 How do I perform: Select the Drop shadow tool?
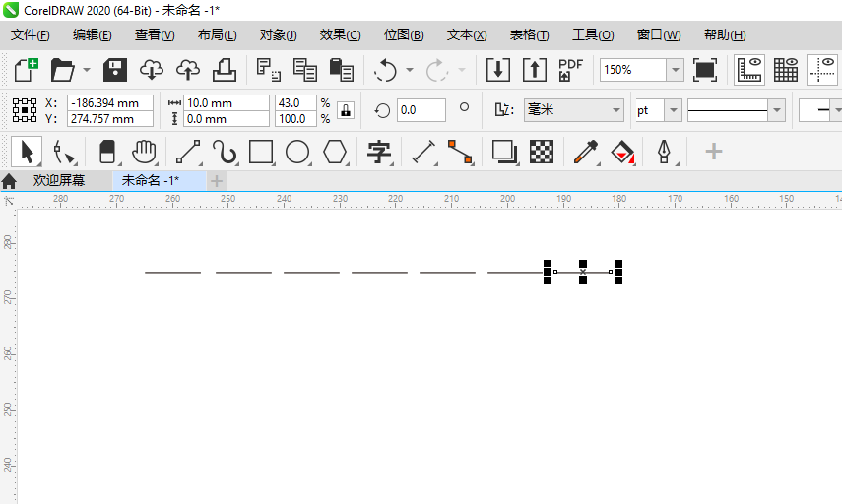tap(505, 152)
